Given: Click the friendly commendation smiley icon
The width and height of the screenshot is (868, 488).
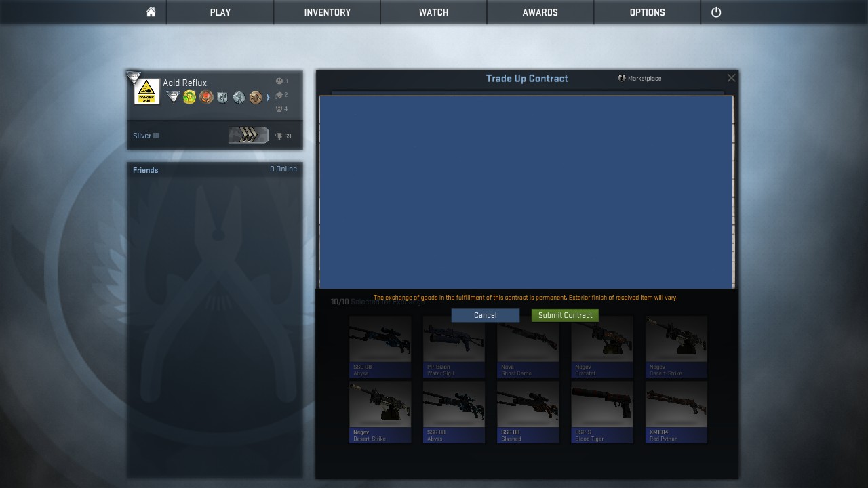Looking at the screenshot, I should (279, 81).
